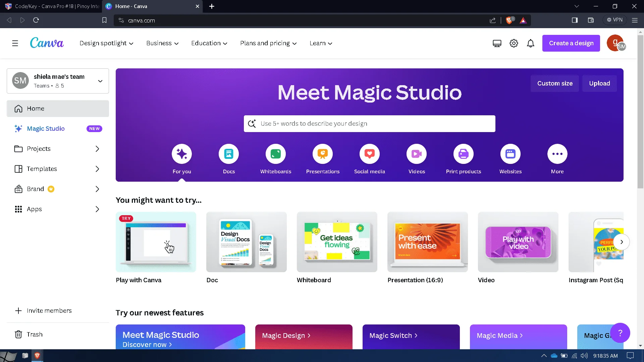Image resolution: width=644 pixels, height=362 pixels.
Task: Click the Upload button
Action: (599, 83)
